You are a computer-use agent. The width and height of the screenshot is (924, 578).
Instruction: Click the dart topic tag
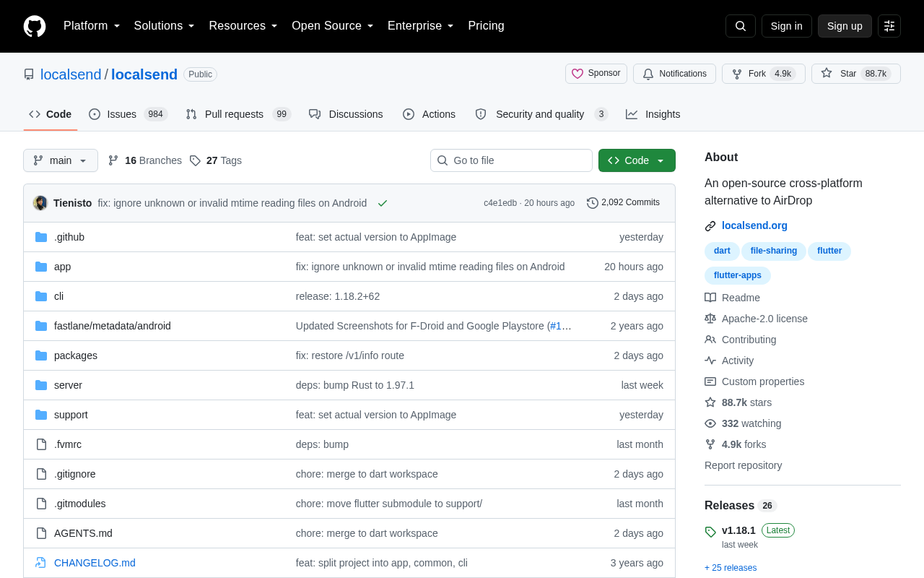tap(722, 251)
